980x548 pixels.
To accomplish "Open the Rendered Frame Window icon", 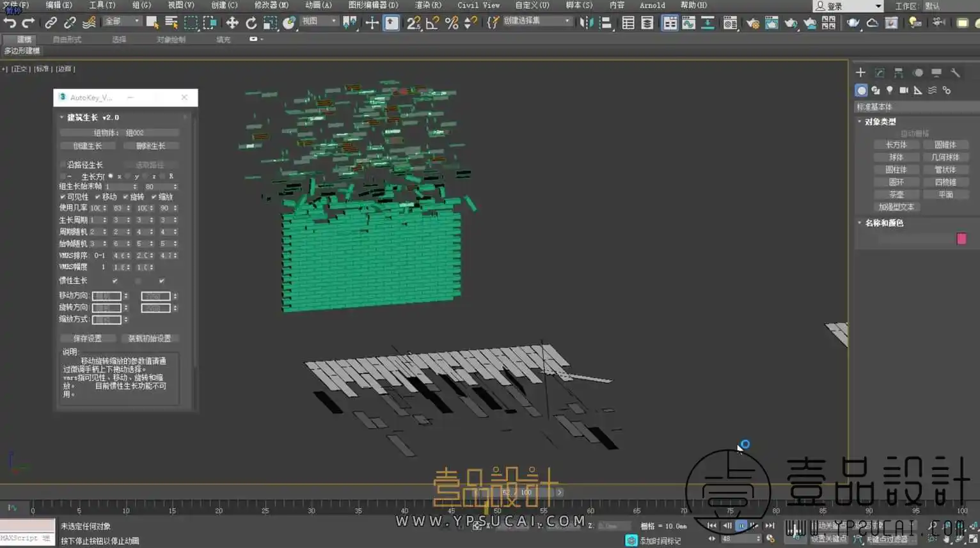I will (x=772, y=23).
